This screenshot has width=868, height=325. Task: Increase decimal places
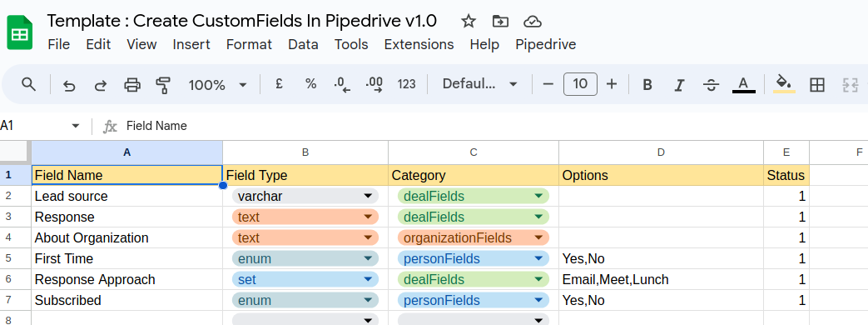coord(374,85)
